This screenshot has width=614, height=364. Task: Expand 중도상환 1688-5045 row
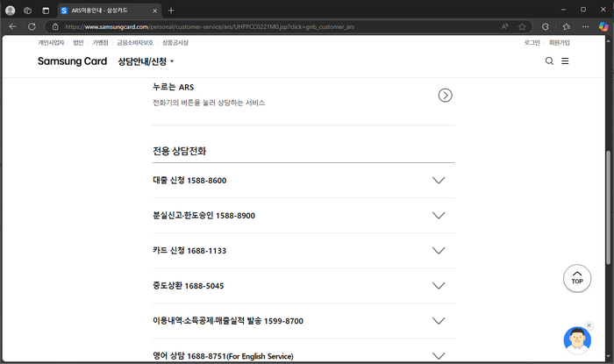pos(303,286)
